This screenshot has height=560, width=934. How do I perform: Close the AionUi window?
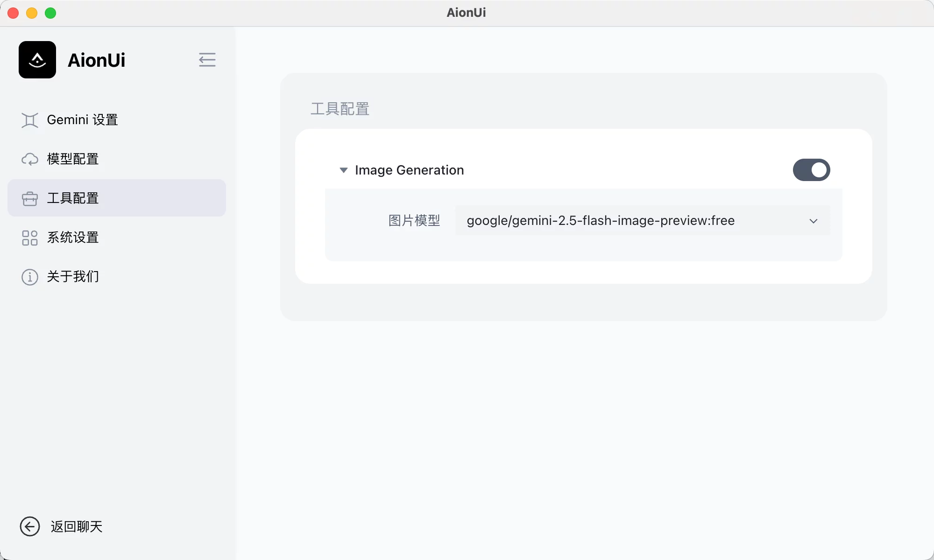[x=13, y=13]
